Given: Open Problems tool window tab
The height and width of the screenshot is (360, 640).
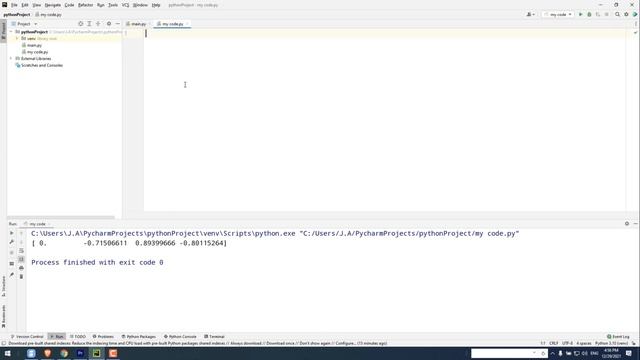Looking at the screenshot, I should coord(103,336).
